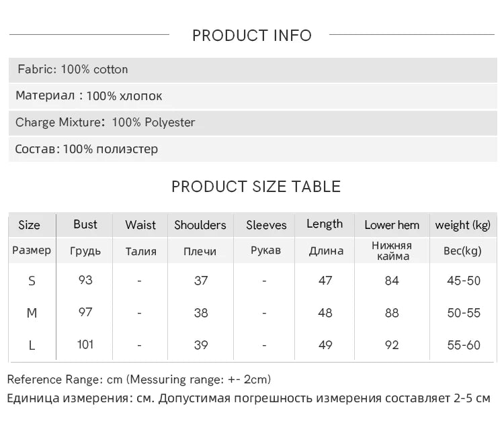Select the Charge Mixture 100% Polyester row
The image size is (504, 423).
tap(253, 123)
